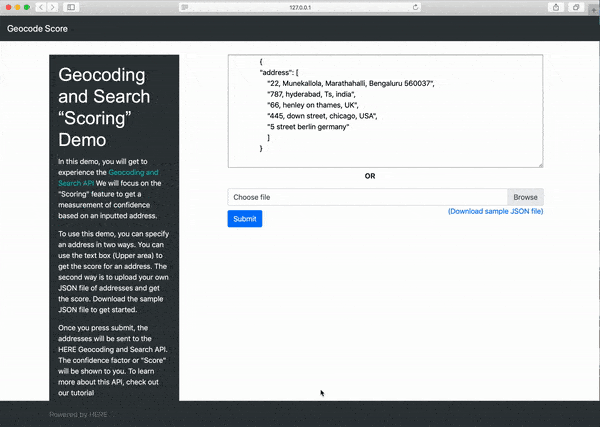Click the blue Submit button

click(245, 218)
